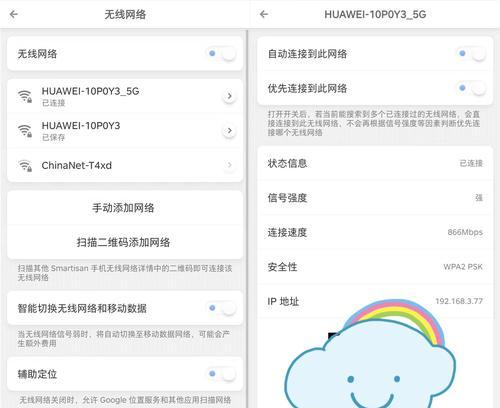The image size is (500, 408).
Task: Tap Wi-Fi signal icon for HUAWEI-10P0Y3_5G
Action: [25, 96]
